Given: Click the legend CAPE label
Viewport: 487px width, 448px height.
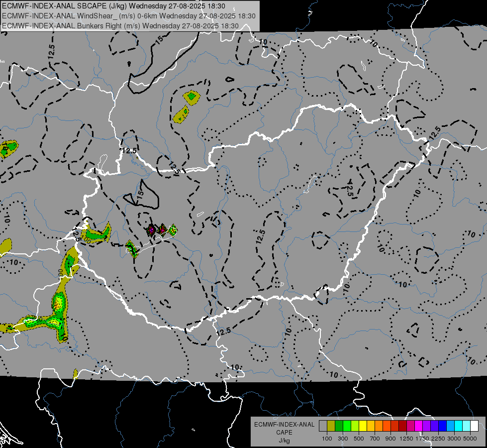Looking at the screenshot, I should pyautogui.click(x=284, y=433).
